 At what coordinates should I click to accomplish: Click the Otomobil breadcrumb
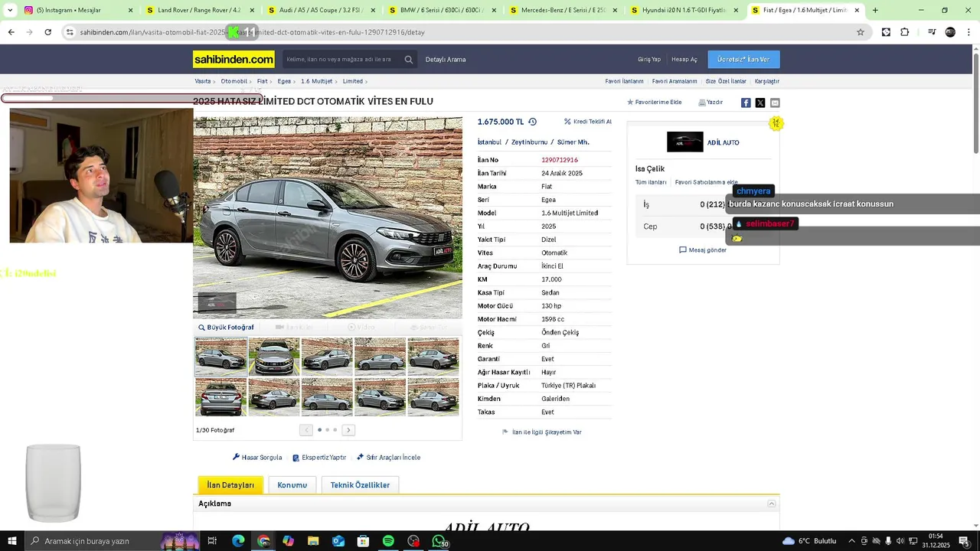pyautogui.click(x=234, y=81)
